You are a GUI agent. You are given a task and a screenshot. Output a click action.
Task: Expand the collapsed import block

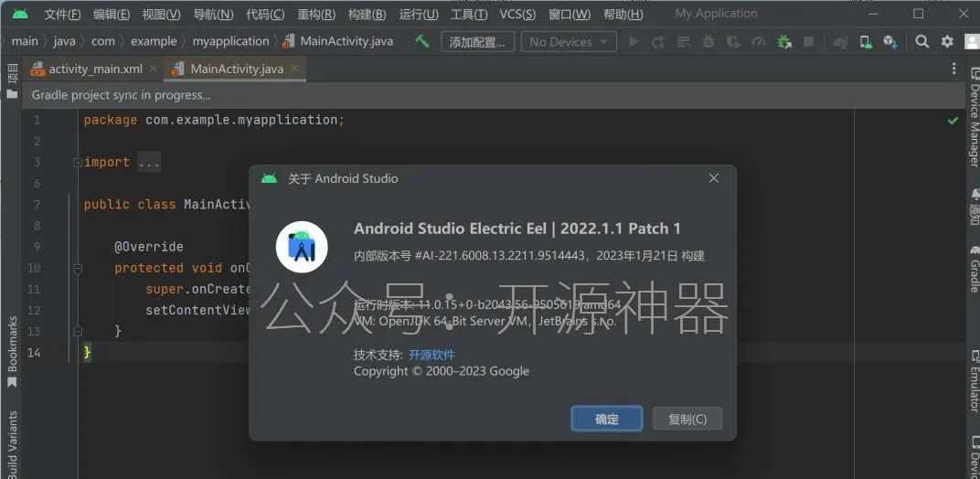(78, 163)
